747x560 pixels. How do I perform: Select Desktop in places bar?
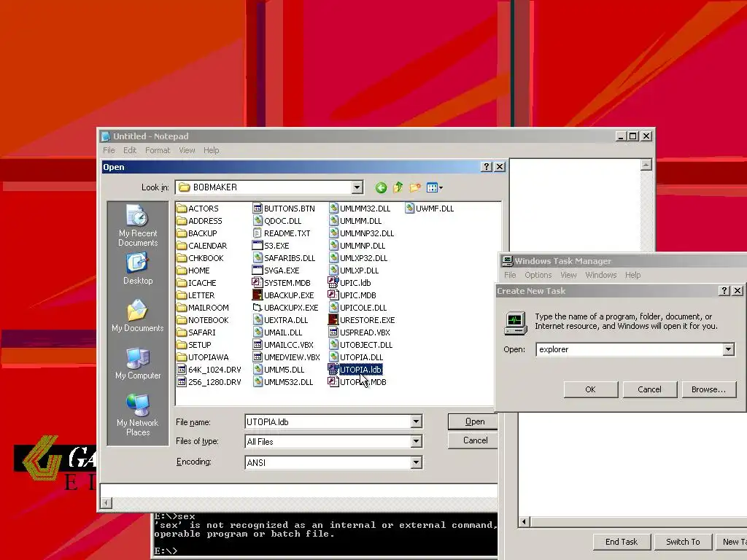click(x=138, y=269)
